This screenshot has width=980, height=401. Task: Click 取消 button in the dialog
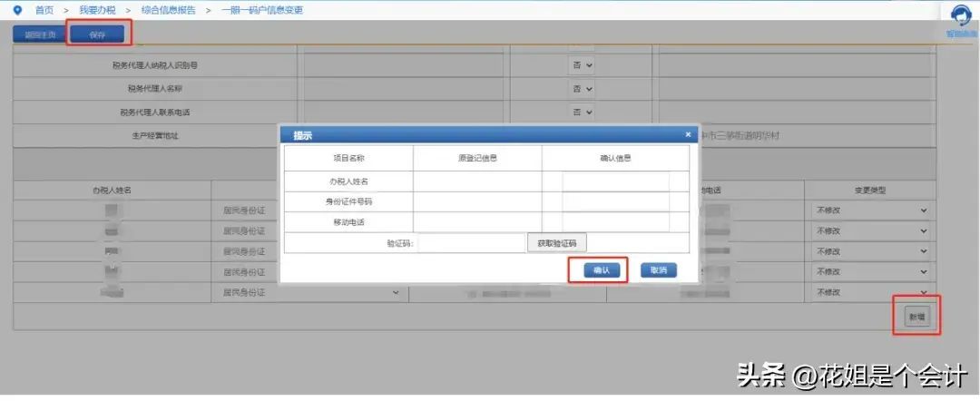[659, 270]
